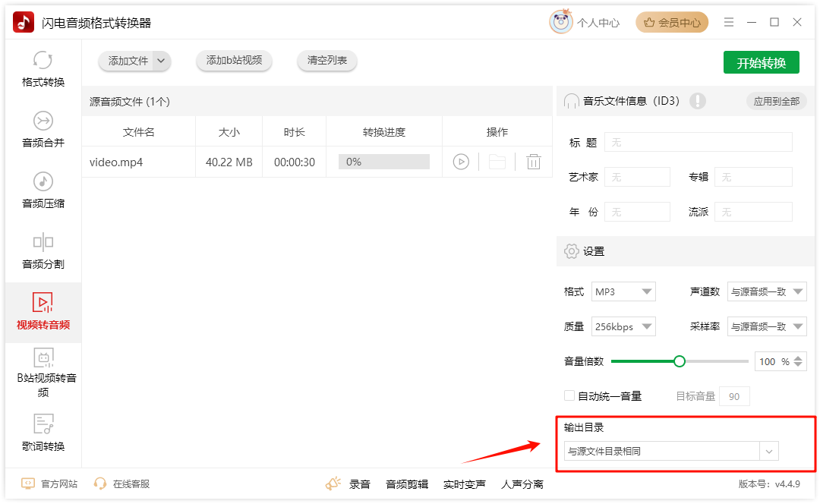This screenshot has width=820, height=504.
Task: Click the volume percent stepper arrows
Action: [x=798, y=361]
